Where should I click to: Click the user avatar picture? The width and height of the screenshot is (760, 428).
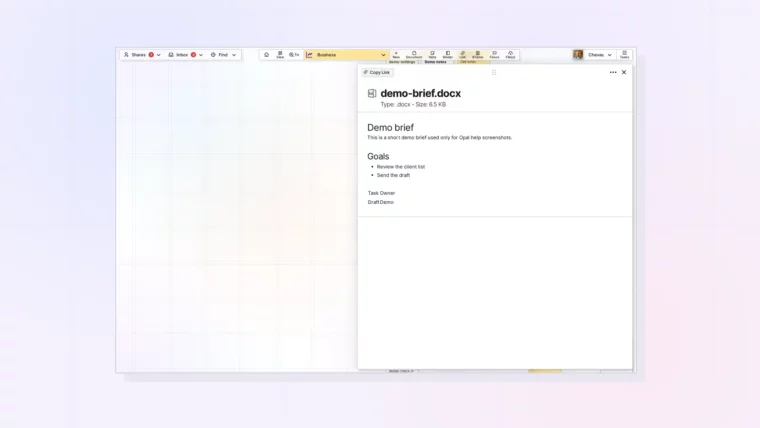point(578,55)
